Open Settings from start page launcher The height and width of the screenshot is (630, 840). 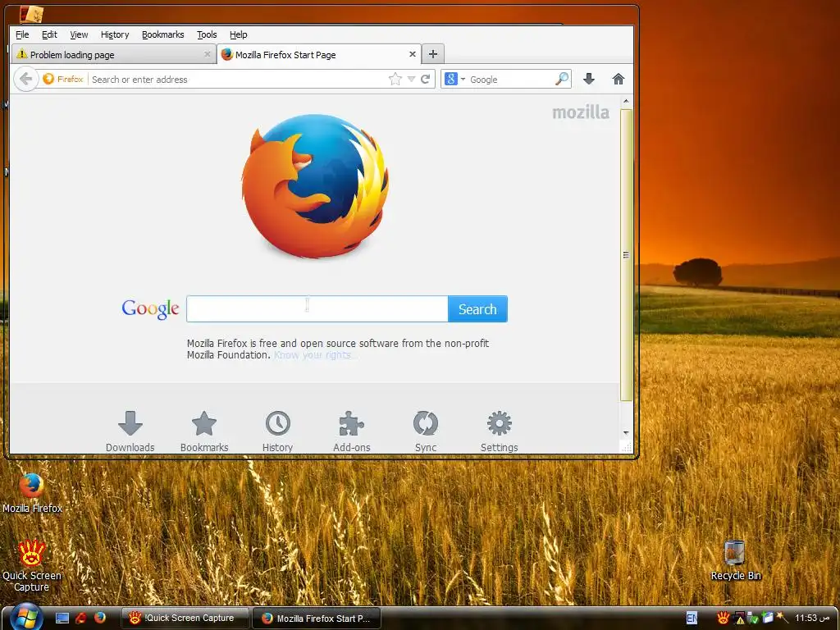500,431
